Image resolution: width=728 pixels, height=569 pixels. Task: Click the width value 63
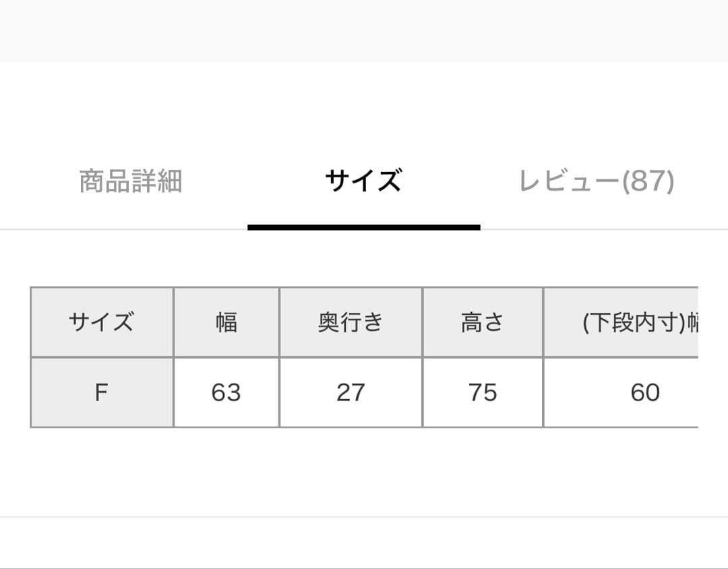pyautogui.click(x=226, y=392)
